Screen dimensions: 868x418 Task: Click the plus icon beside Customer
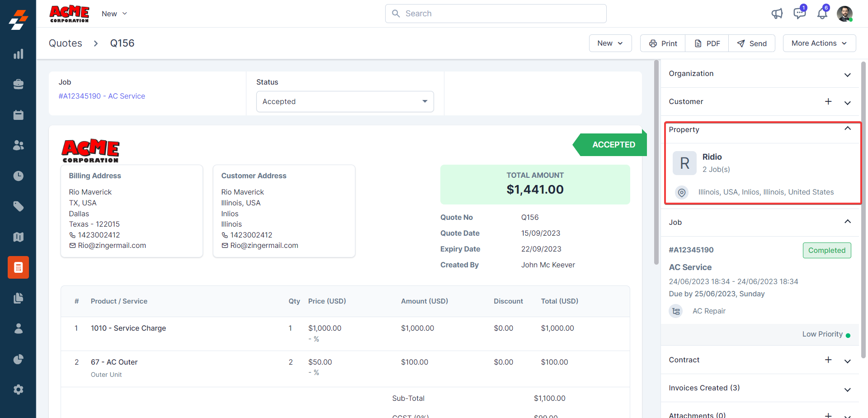click(x=828, y=102)
